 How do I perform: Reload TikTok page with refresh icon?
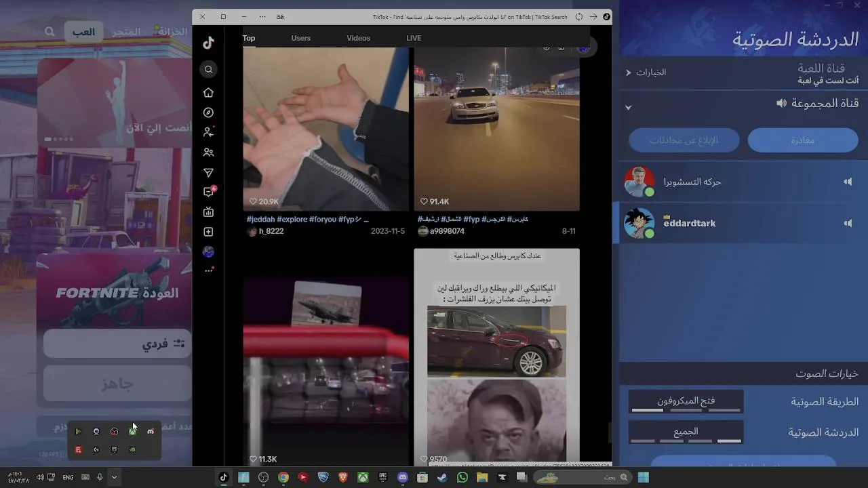click(x=579, y=16)
